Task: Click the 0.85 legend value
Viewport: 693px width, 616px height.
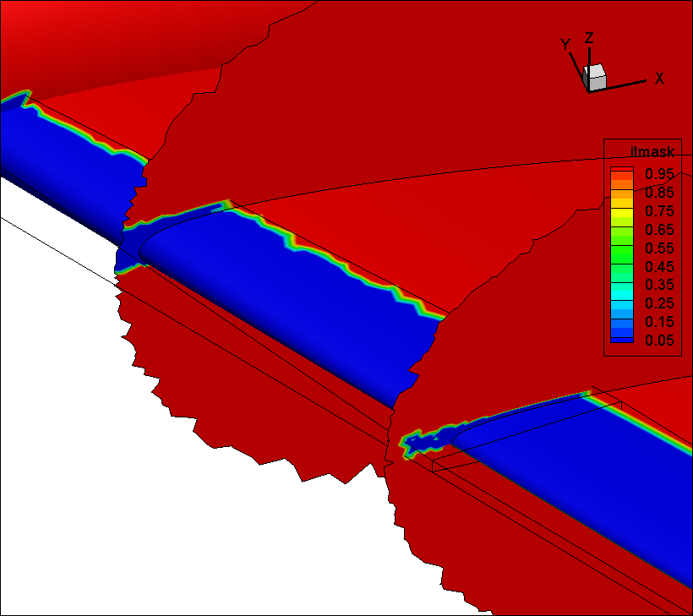Action: (x=659, y=192)
